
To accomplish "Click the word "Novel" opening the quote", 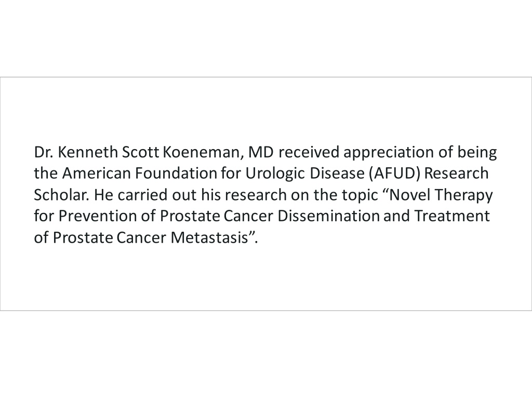I will click(x=407, y=195).
